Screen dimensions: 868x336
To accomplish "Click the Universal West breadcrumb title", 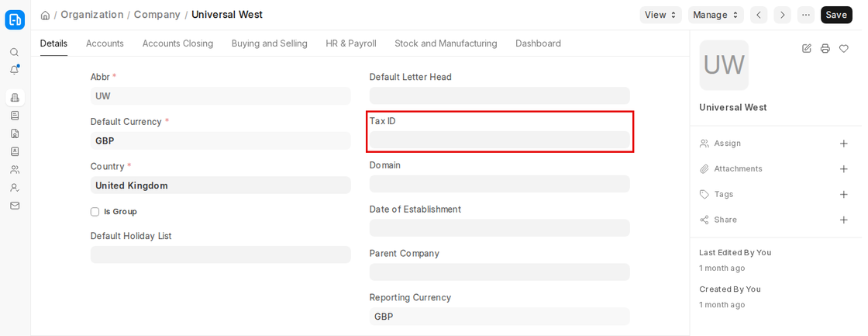I will click(227, 15).
